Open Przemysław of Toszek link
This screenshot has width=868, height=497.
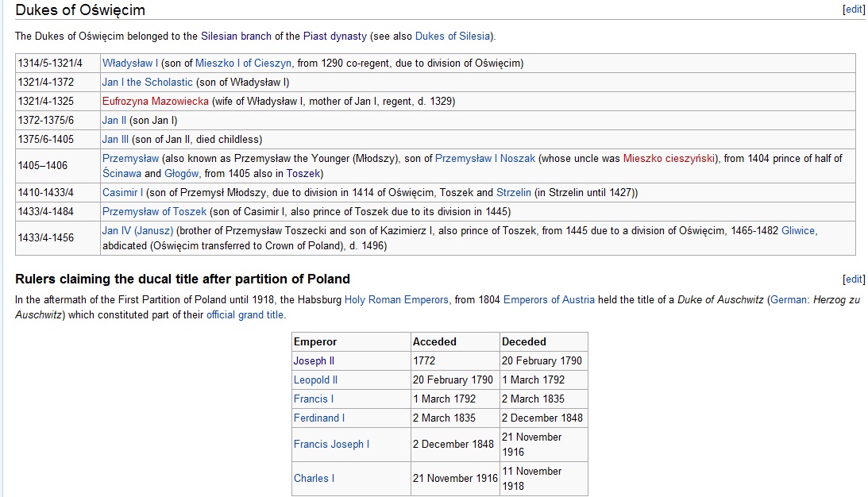point(154,211)
